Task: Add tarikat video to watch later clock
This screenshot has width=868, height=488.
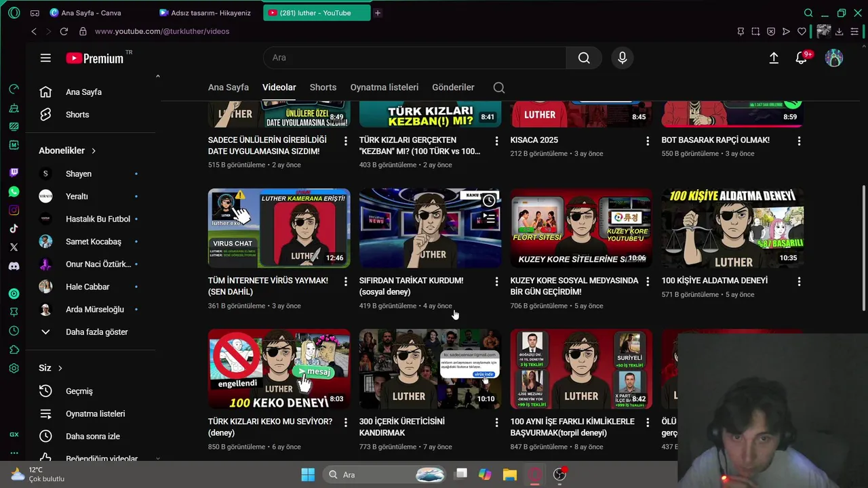Action: tap(489, 201)
